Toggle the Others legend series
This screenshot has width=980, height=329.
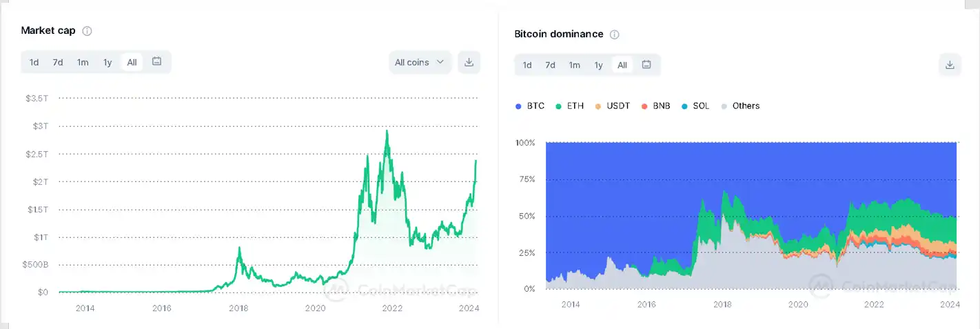(739, 106)
